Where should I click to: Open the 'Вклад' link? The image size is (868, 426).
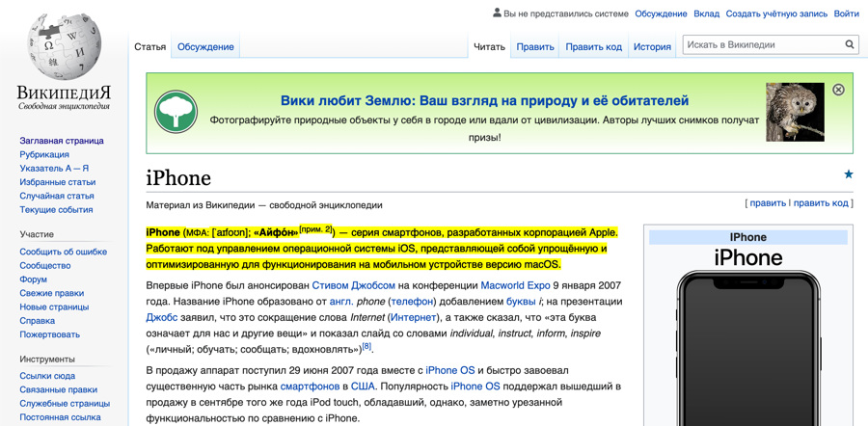(x=706, y=13)
